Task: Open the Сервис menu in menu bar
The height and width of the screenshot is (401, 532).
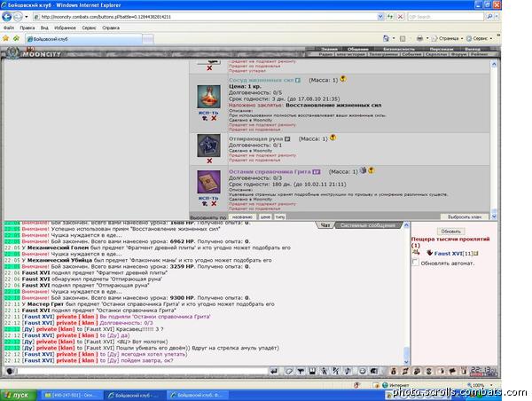Action: 89,28
